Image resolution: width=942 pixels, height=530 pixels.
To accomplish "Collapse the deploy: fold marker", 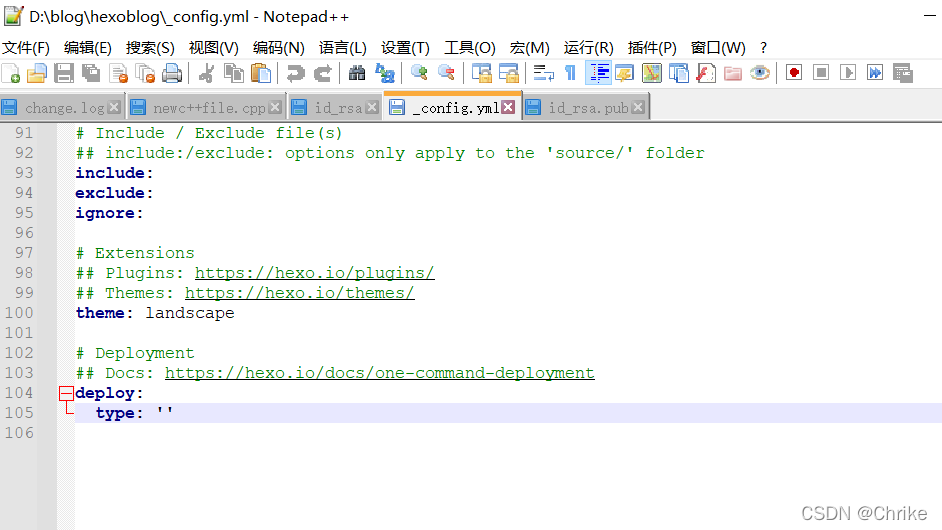I will [66, 394].
